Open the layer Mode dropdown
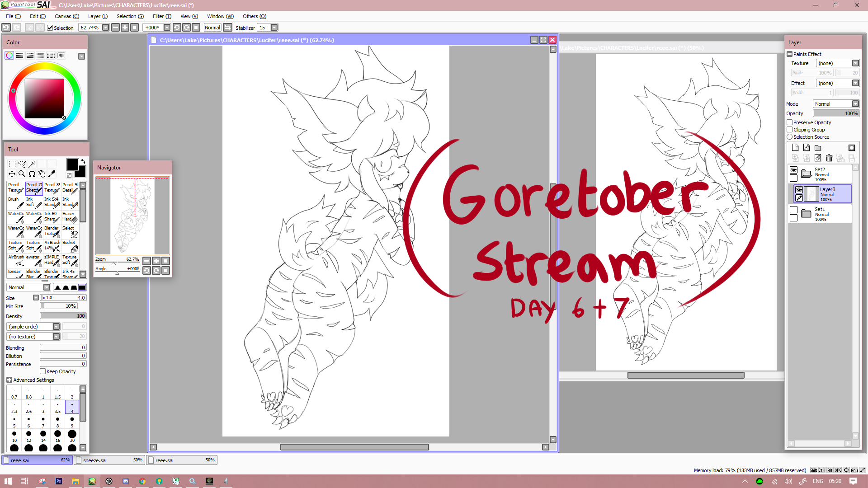 (855, 104)
